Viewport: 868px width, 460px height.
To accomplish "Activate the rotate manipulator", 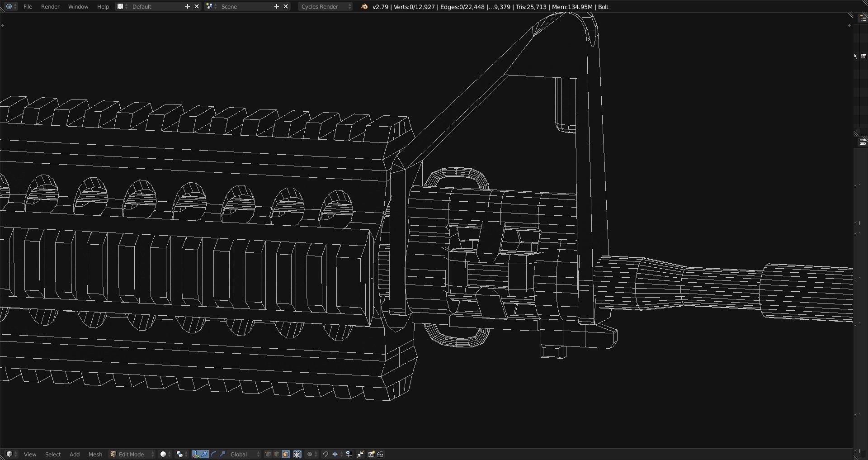I will (x=213, y=454).
